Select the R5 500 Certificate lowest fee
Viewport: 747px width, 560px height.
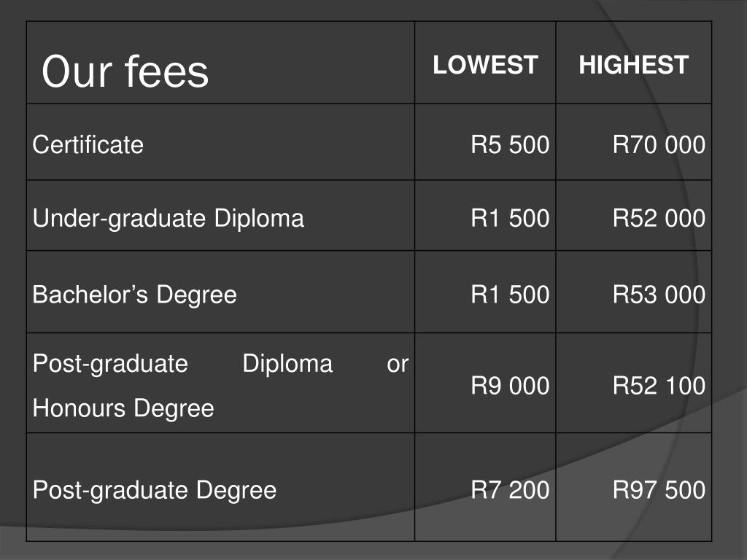(x=510, y=144)
